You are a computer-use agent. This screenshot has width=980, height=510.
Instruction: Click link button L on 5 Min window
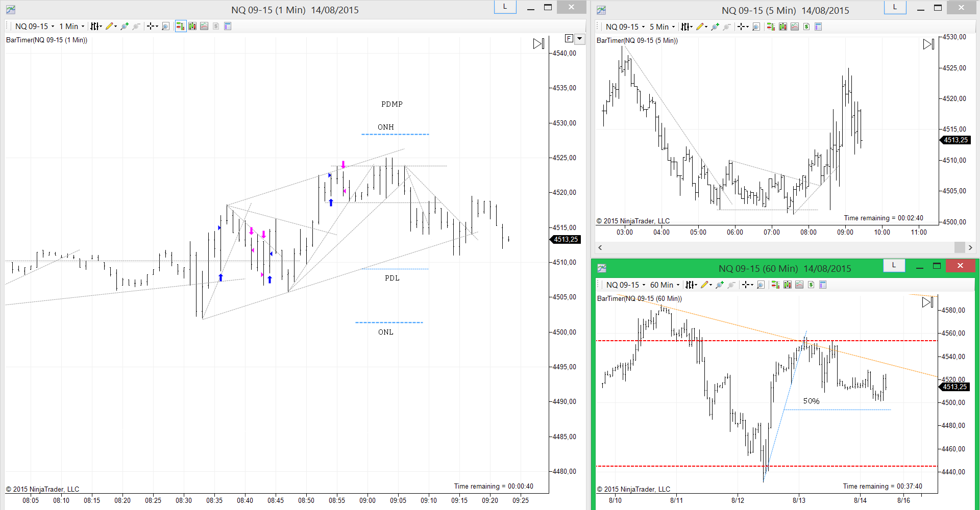(895, 7)
